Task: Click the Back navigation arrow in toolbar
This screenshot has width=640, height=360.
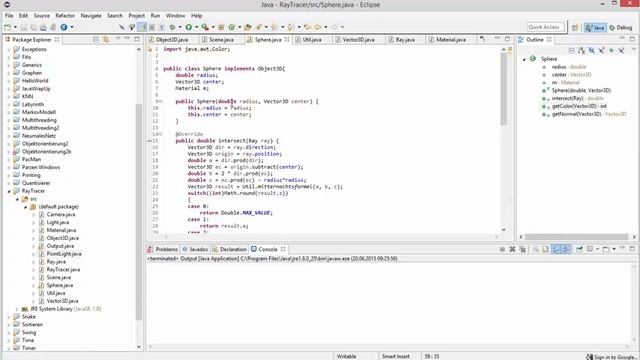Action: click(318, 27)
